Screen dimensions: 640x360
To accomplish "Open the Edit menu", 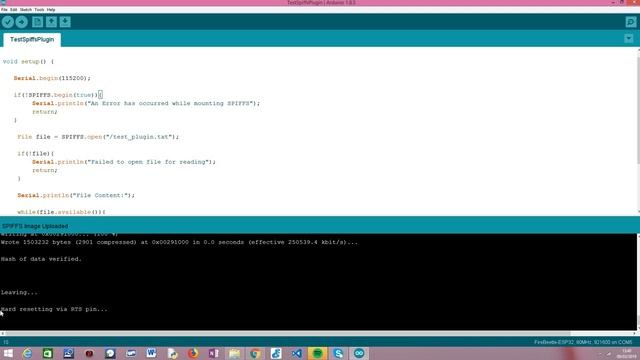I will point(13,9).
